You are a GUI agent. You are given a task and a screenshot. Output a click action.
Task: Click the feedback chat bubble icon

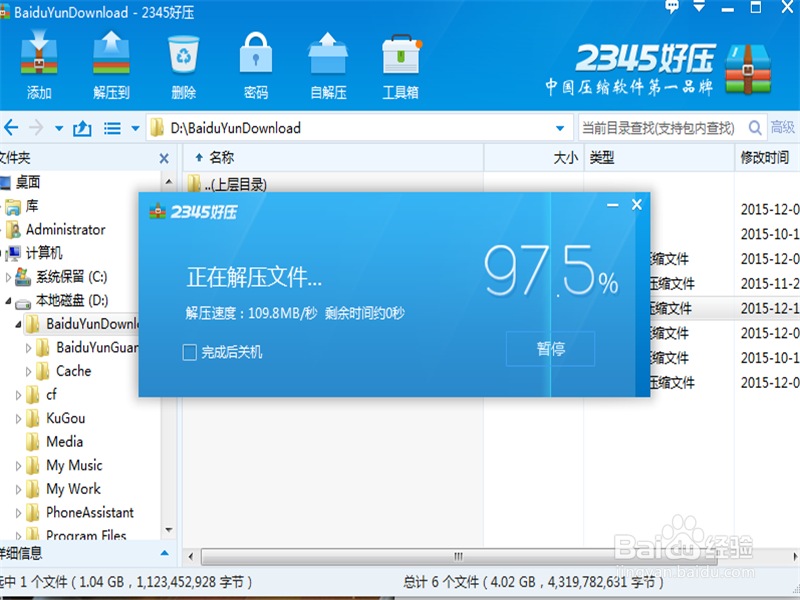pos(672,7)
